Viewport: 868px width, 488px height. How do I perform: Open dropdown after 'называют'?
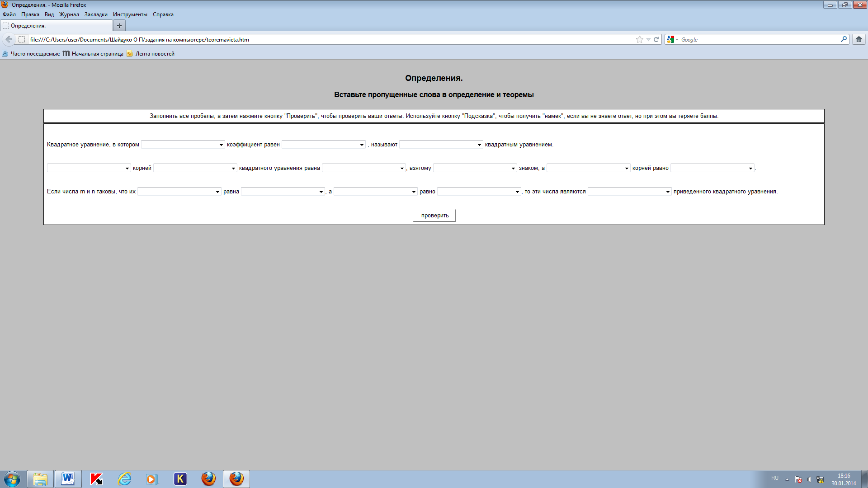click(441, 145)
